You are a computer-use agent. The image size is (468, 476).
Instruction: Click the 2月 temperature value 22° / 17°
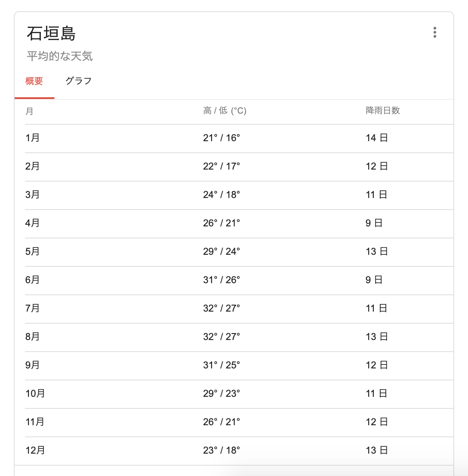222,166
